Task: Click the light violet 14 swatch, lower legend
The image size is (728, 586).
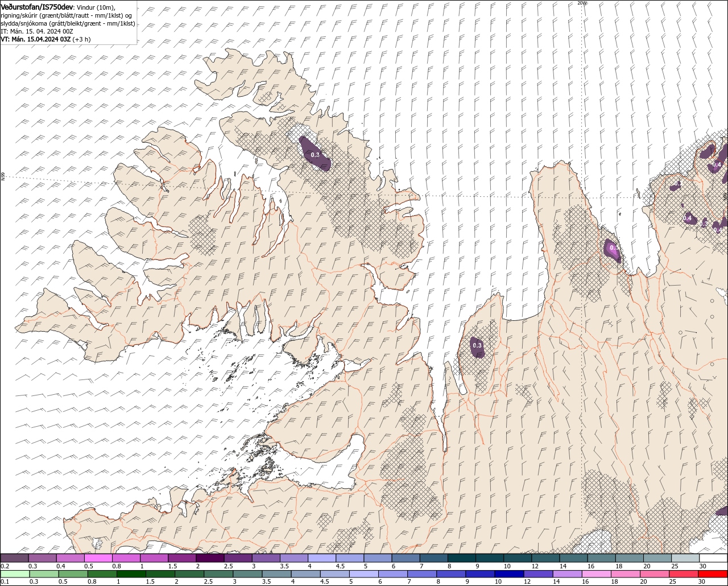Action: point(568,573)
